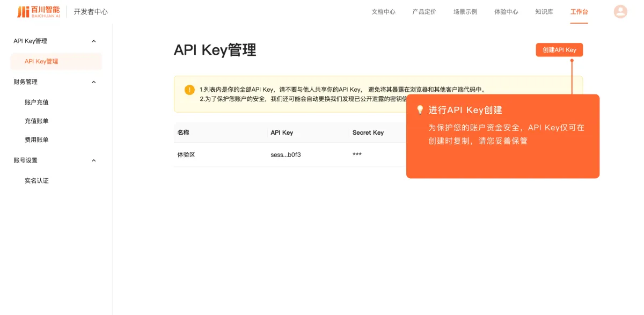Open the user avatar icon top right
Viewport: 644px width, 315px height.
[620, 11]
